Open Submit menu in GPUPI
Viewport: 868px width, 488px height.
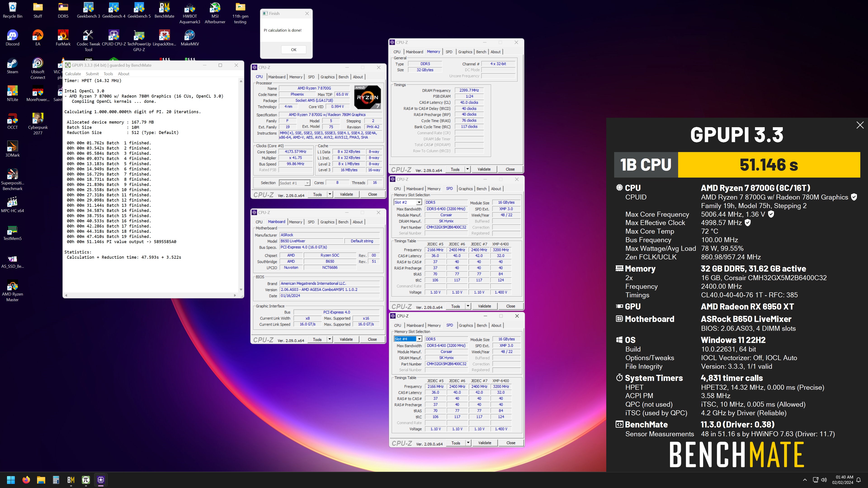92,74
